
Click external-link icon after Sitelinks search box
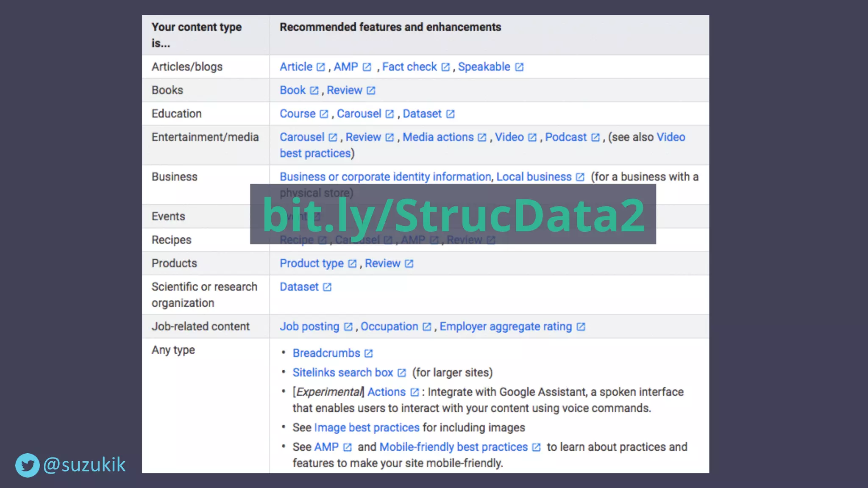[402, 373]
